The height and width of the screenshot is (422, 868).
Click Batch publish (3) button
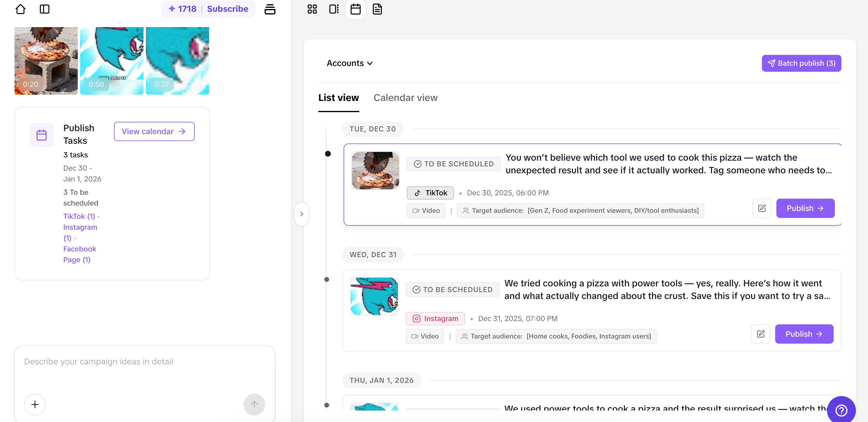[801, 63]
